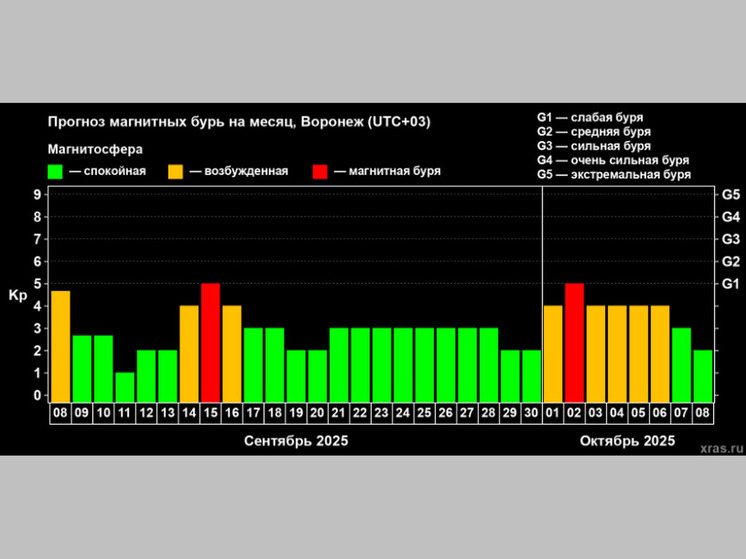The width and height of the screenshot is (746, 559).
Task: Click the orange bar for October 04
Action: tap(617, 352)
